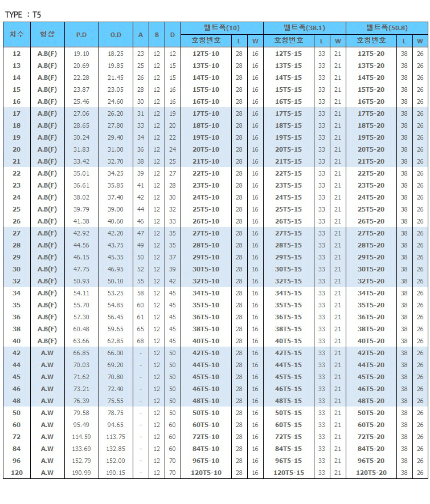This screenshot has height=504, width=430.
Task: Click O.D value 18.25
Action: tap(116, 54)
